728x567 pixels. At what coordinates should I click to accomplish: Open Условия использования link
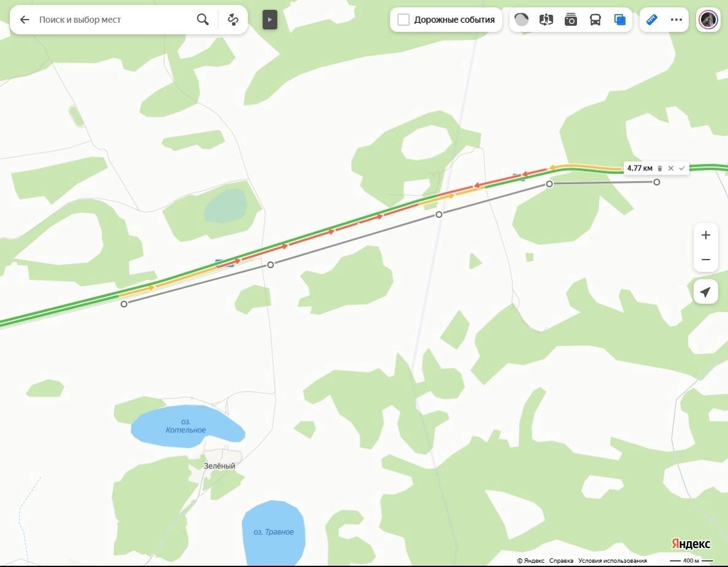[x=612, y=561]
